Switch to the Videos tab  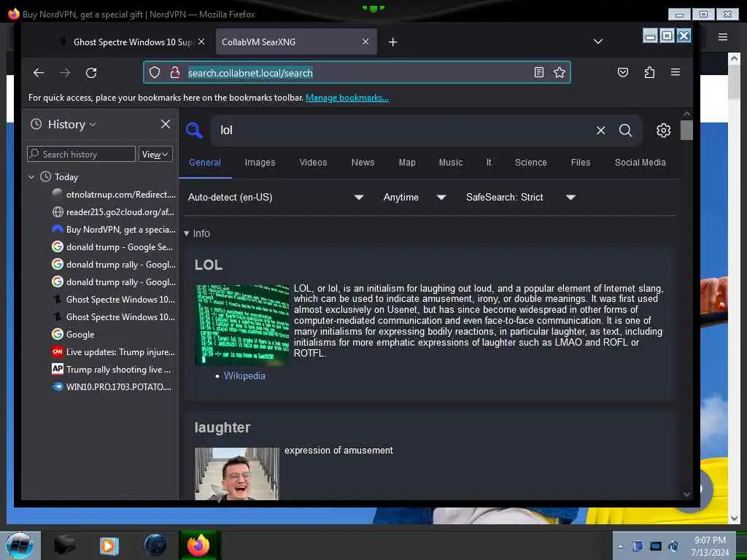(313, 163)
